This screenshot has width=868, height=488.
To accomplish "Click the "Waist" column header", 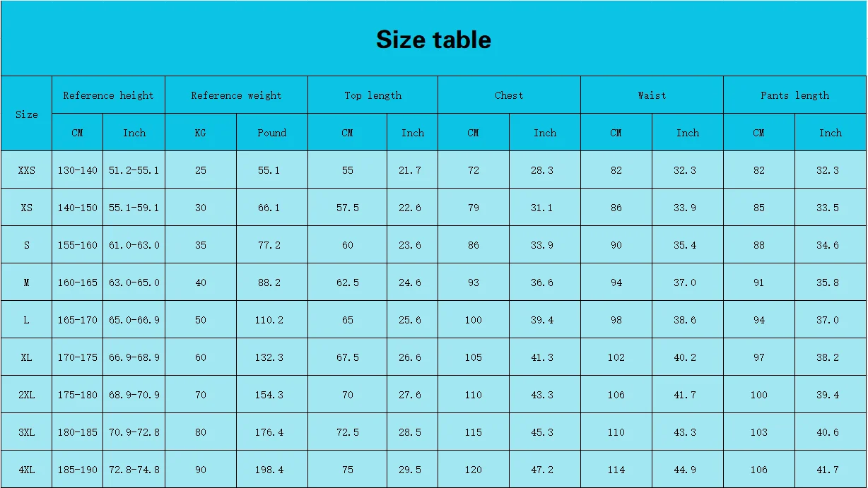I will (x=652, y=95).
